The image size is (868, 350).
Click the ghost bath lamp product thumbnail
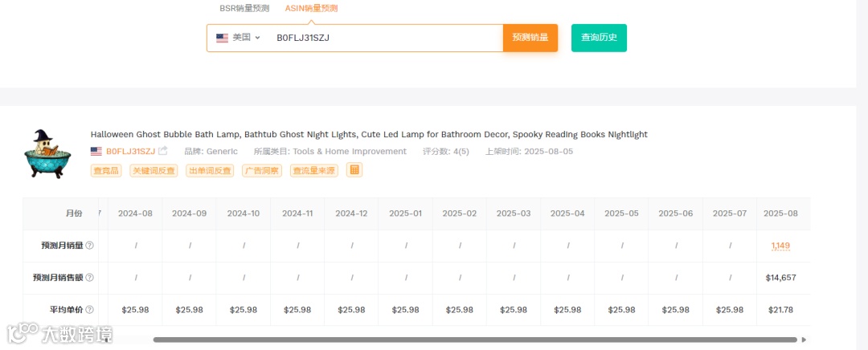[x=47, y=154]
